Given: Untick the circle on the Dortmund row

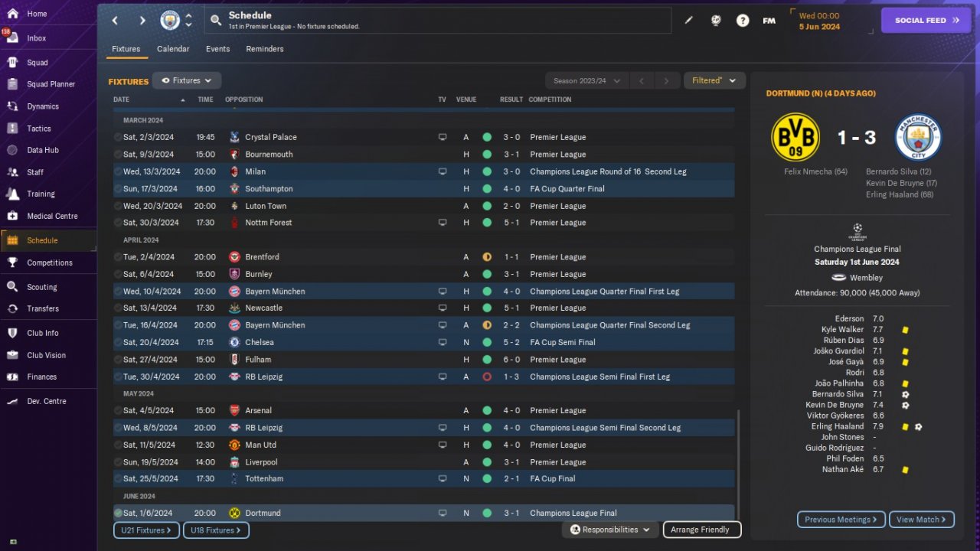Looking at the screenshot, I should pyautogui.click(x=118, y=514).
